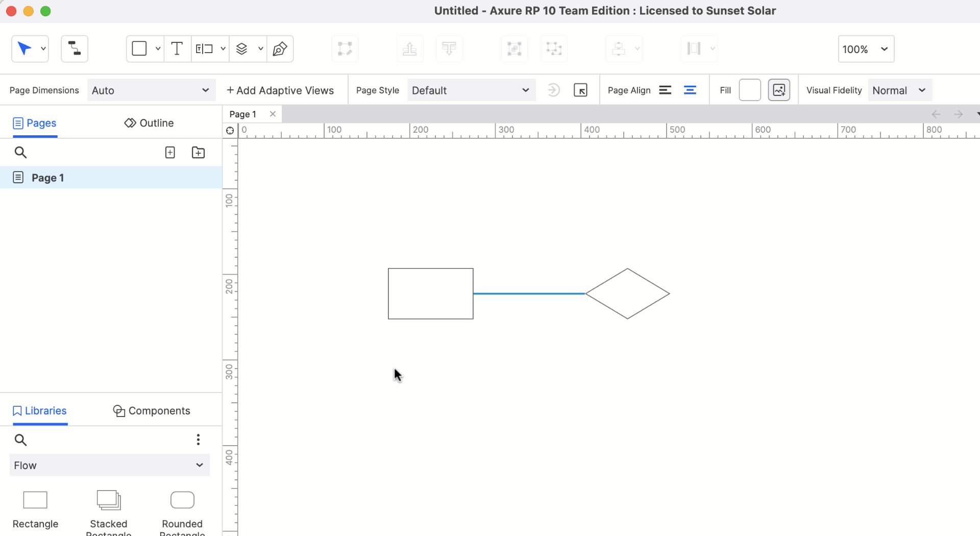The image size is (980, 536).
Task: Click the Bring to Front icon
Action: coord(410,49)
